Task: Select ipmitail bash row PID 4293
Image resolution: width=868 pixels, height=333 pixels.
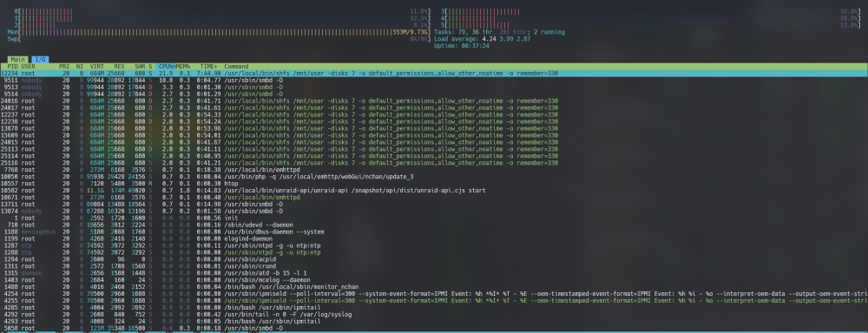Action: [434, 322]
